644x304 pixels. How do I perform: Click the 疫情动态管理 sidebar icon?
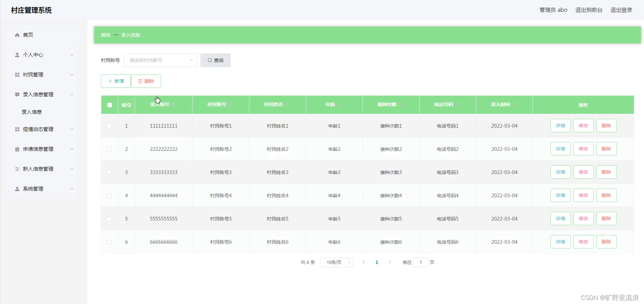click(x=17, y=129)
